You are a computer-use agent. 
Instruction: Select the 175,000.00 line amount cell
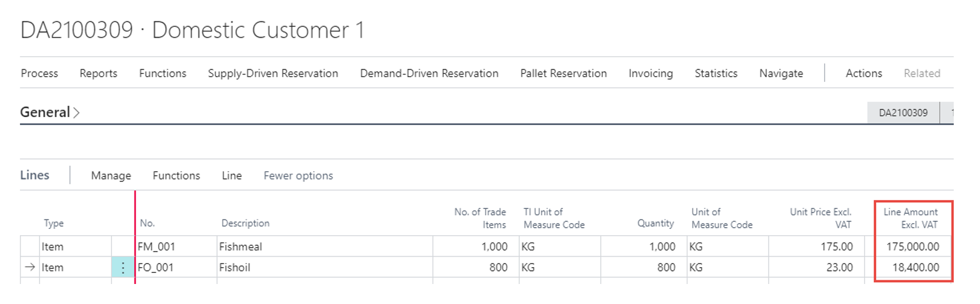912,246
